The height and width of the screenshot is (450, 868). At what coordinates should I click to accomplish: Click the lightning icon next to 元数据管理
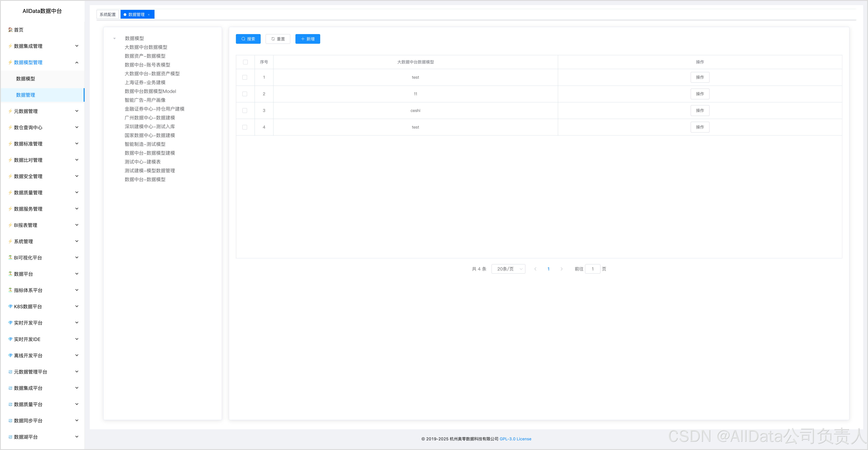(x=11, y=111)
